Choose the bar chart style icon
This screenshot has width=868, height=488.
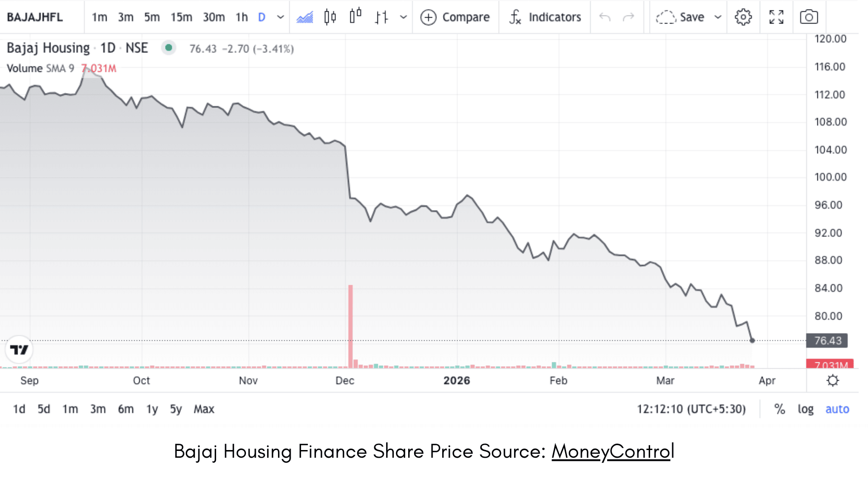[381, 17]
